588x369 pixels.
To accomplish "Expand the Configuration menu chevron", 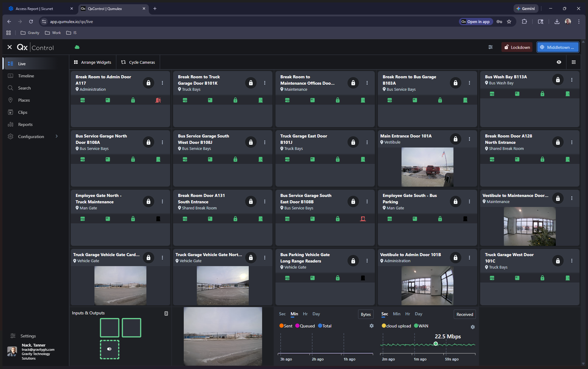I will point(56,136).
